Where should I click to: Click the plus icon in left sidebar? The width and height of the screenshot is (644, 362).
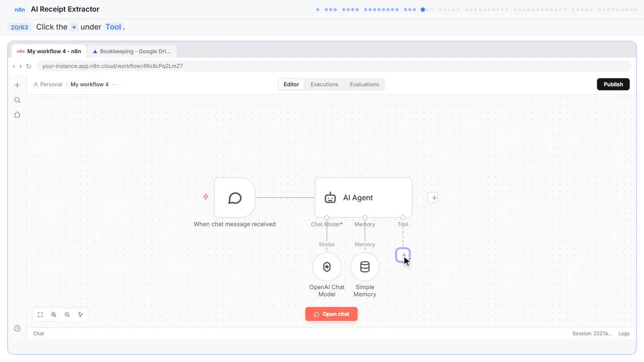coord(17,85)
